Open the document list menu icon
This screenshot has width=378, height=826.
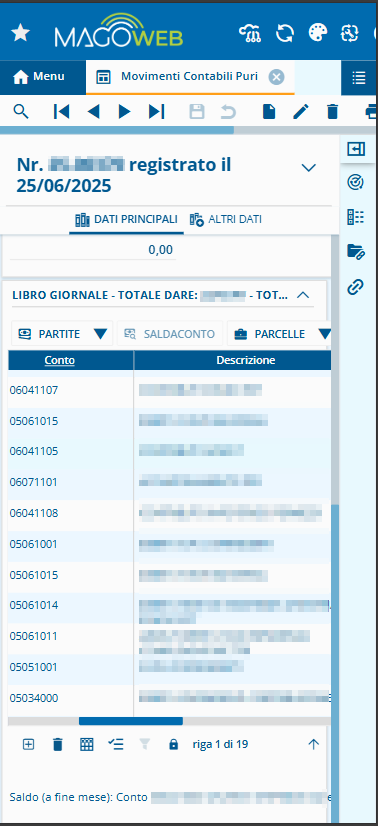click(x=359, y=78)
